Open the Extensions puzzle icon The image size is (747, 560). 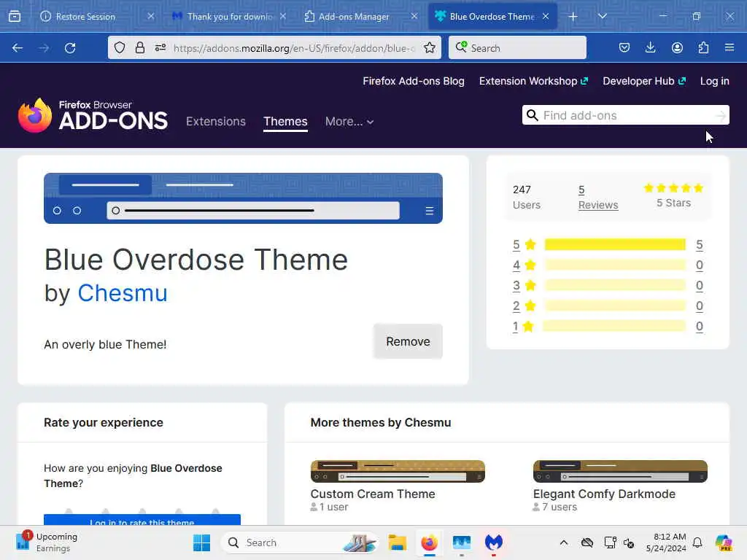coord(703,47)
